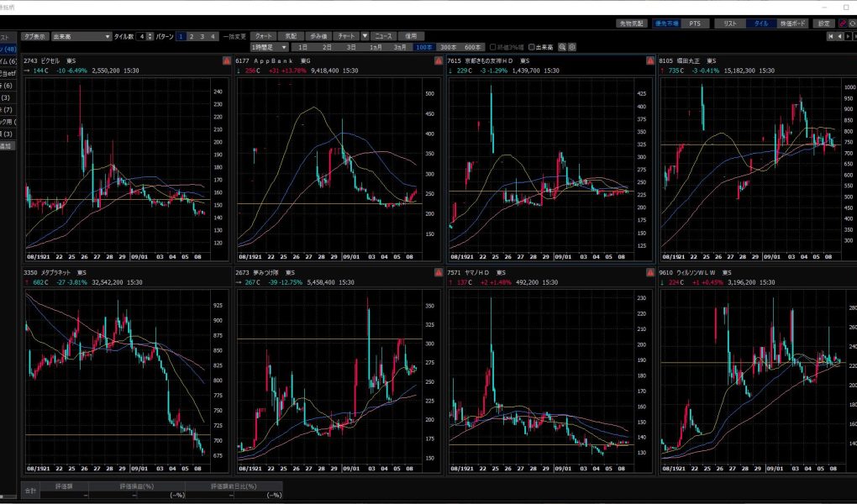The image size is (857, 504).
Task: Click the ニュース button
Action: click(x=383, y=37)
